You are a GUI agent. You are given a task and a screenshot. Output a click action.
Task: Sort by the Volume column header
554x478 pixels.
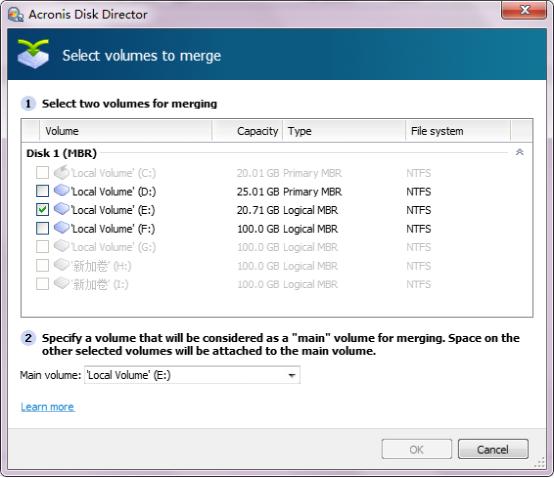click(x=125, y=131)
